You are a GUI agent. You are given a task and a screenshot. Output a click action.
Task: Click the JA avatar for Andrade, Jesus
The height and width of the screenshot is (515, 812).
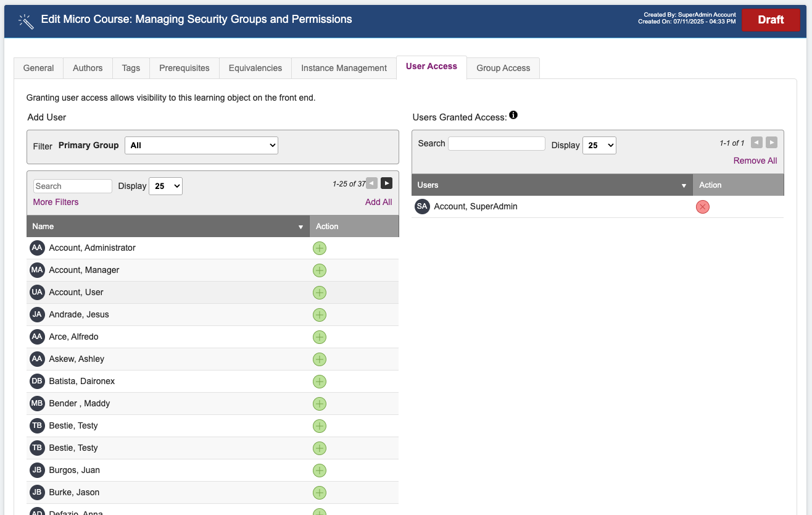37,314
